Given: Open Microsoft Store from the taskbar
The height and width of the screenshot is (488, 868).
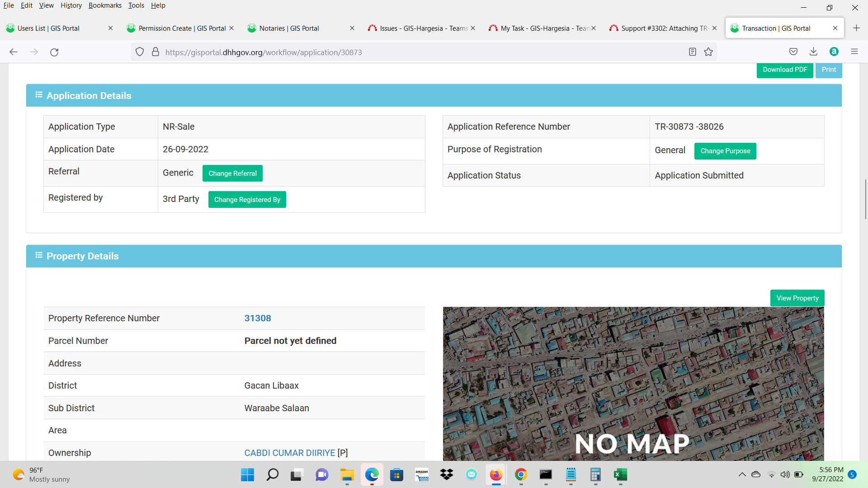Looking at the screenshot, I should 396,474.
